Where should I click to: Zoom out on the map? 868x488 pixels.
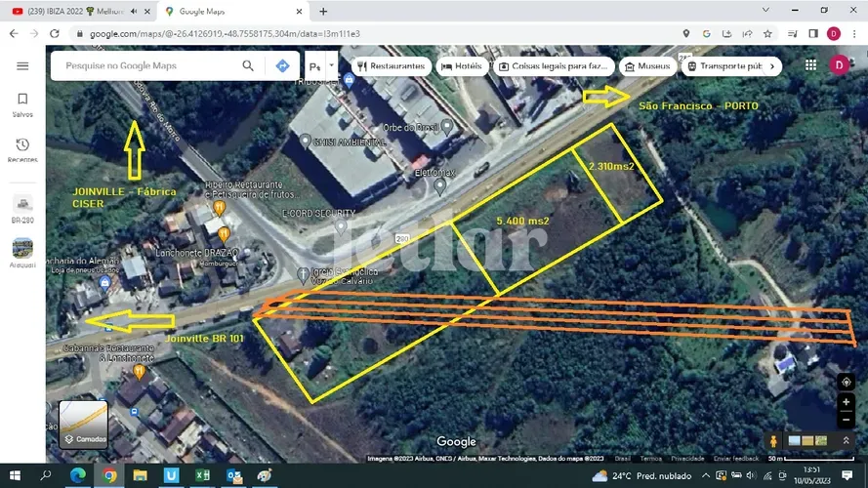click(846, 419)
